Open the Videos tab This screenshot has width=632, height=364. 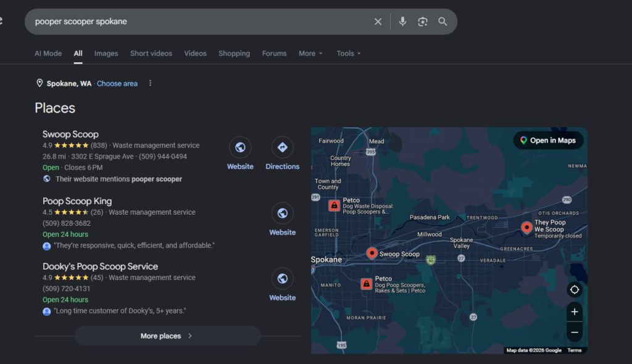(195, 53)
